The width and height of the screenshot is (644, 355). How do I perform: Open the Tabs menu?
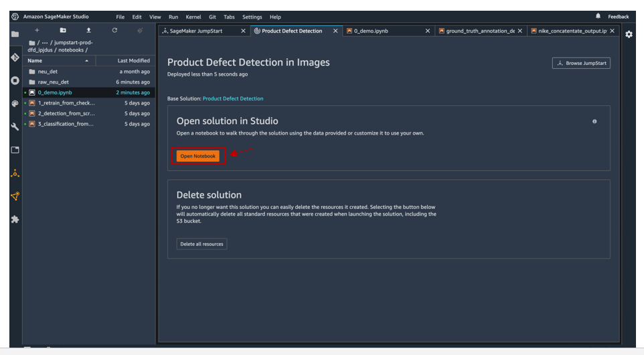point(229,17)
